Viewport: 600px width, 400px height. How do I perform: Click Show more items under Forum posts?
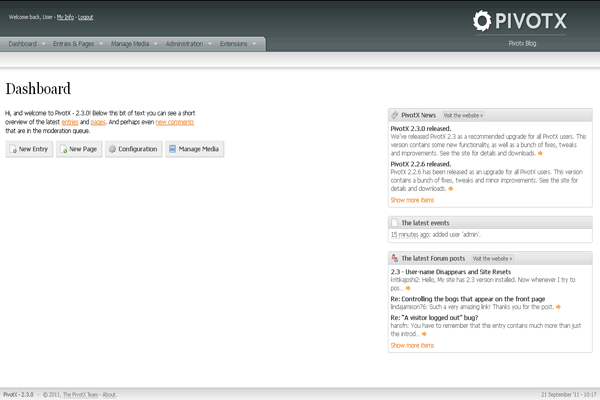pyautogui.click(x=412, y=345)
